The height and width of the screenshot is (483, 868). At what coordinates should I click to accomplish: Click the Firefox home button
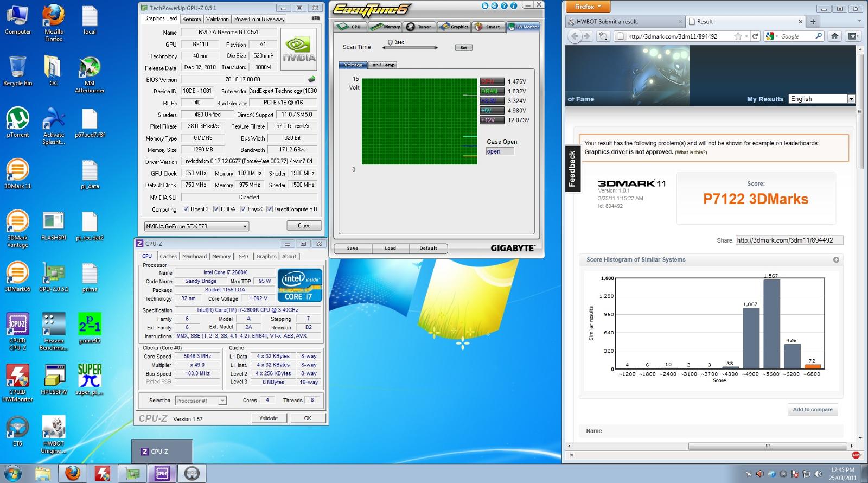point(835,36)
